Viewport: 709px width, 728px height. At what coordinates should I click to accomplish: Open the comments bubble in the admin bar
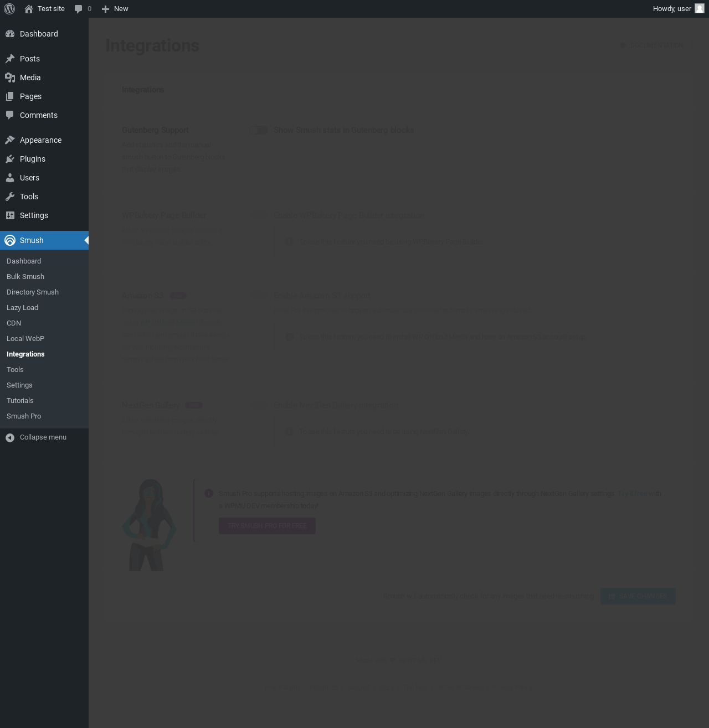[x=79, y=9]
